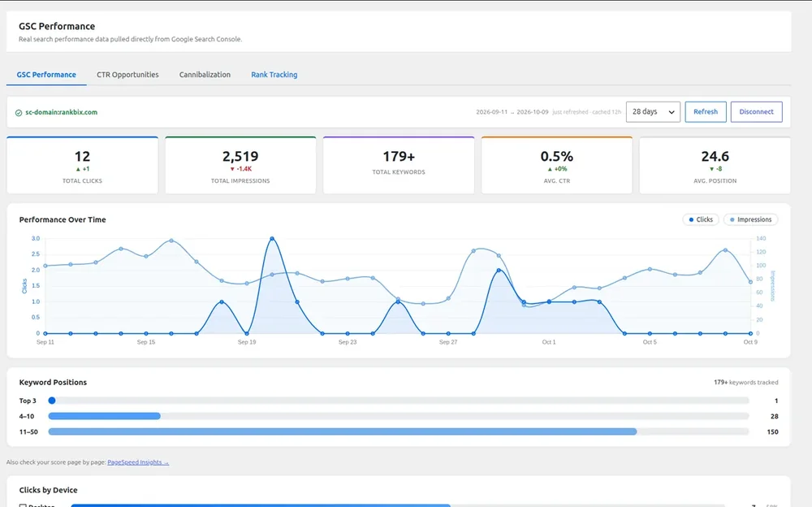The height and width of the screenshot is (507, 812).
Task: Click the Refresh button
Action: [706, 112]
